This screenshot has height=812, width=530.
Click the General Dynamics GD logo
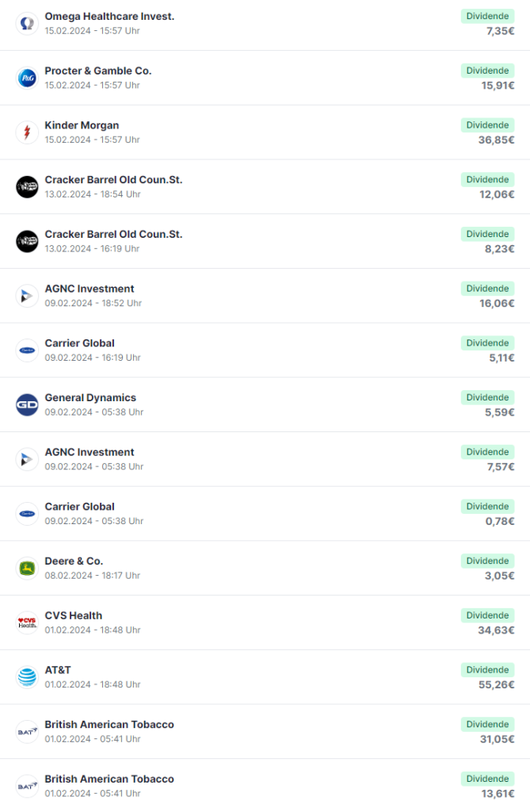pos(27,405)
